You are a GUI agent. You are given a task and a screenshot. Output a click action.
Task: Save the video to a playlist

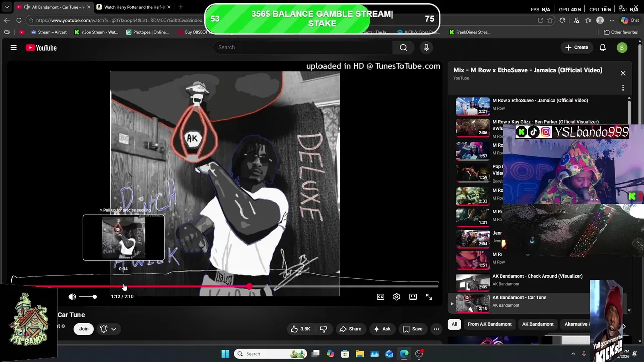(x=413, y=329)
